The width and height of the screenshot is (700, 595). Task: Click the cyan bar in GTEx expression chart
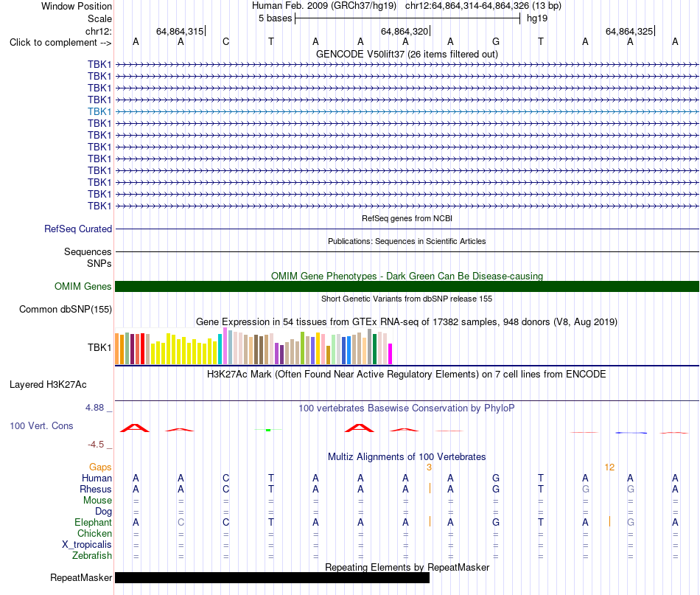[x=220, y=349]
